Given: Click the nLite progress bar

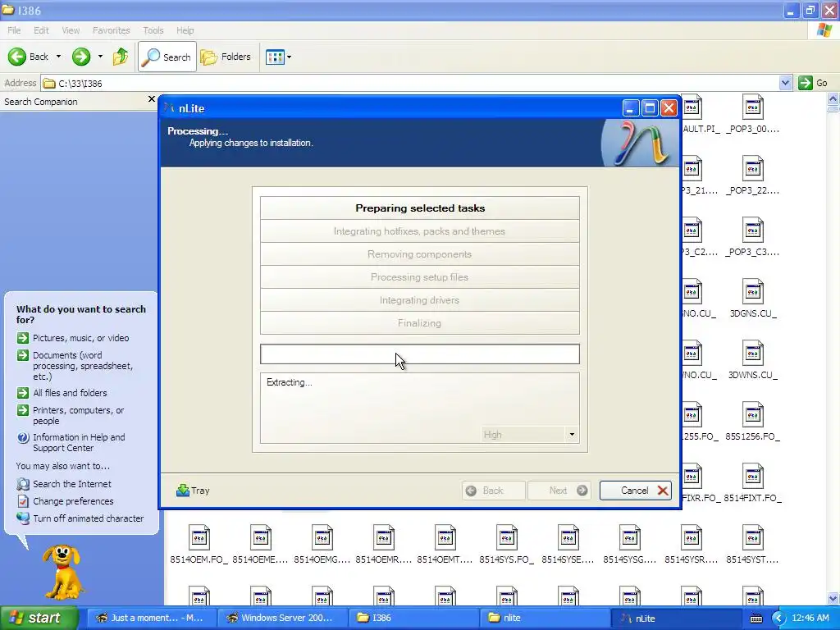Looking at the screenshot, I should click(x=419, y=354).
